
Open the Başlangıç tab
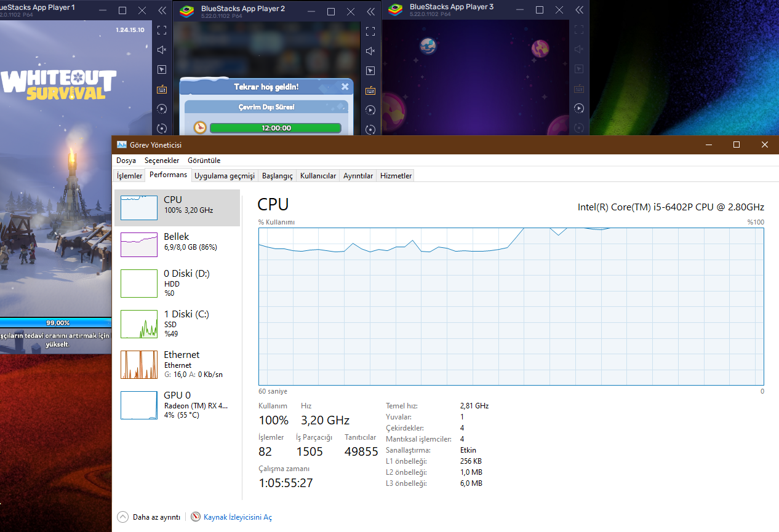pyautogui.click(x=278, y=176)
